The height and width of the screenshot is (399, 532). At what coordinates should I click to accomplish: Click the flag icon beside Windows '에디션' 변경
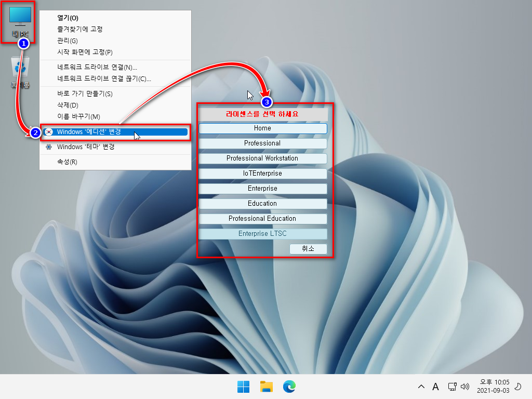point(49,131)
